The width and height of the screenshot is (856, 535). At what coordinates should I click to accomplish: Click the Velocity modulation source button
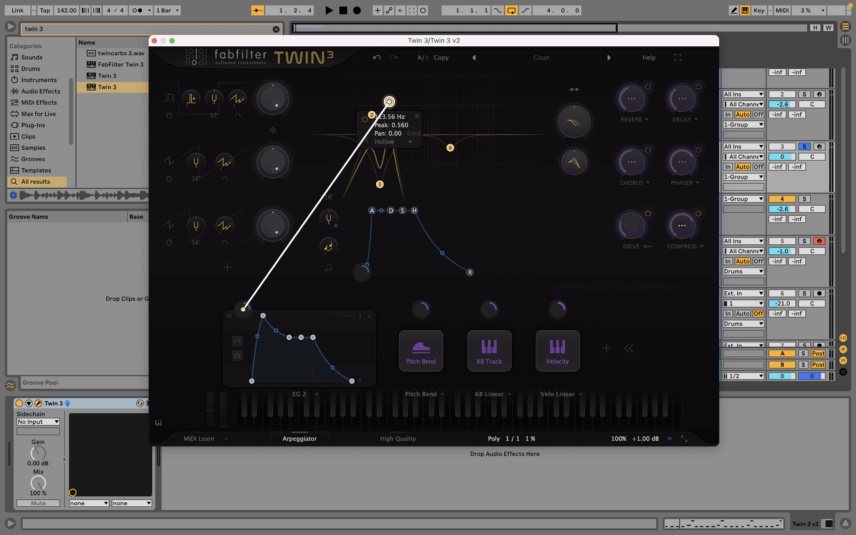(x=557, y=351)
